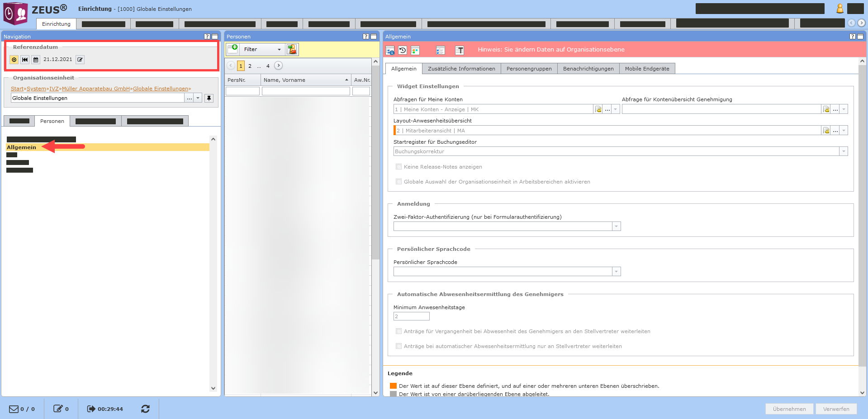Click the Minimum Anwesenheitstage input field

coord(411,316)
